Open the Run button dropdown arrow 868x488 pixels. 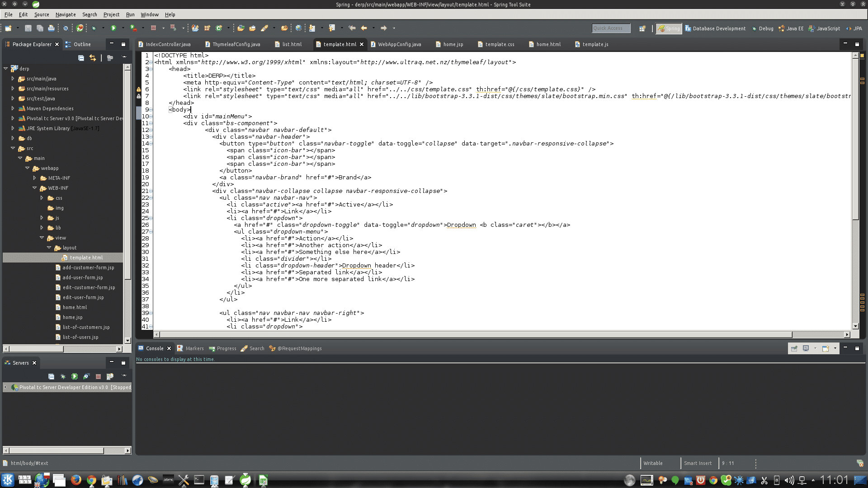coord(123,28)
